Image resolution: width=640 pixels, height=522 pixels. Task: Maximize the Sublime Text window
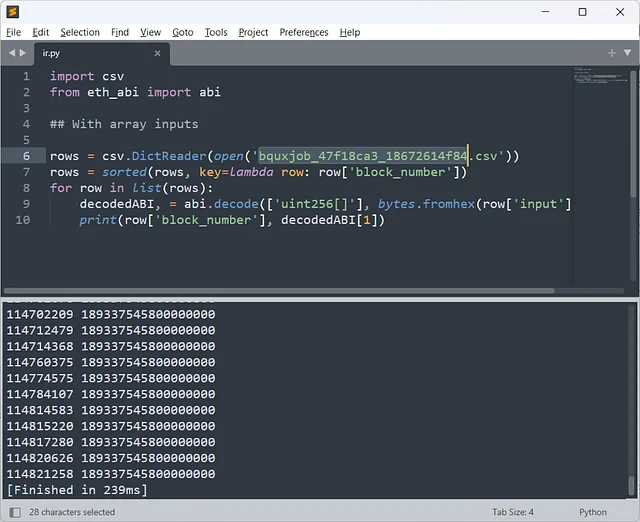point(582,12)
